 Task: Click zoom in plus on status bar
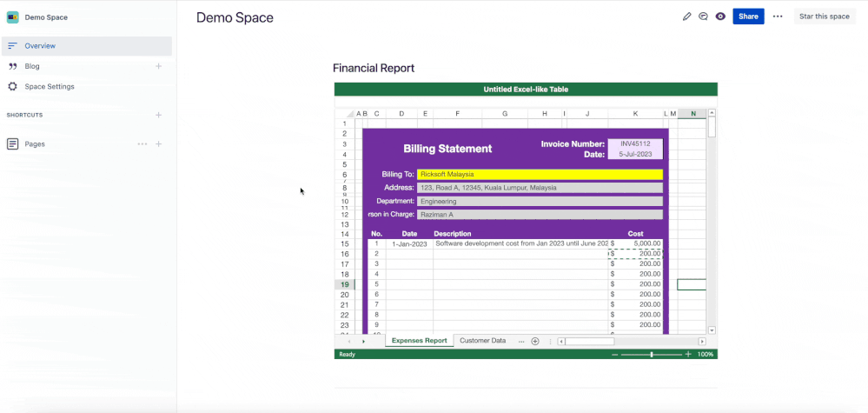[688, 355]
